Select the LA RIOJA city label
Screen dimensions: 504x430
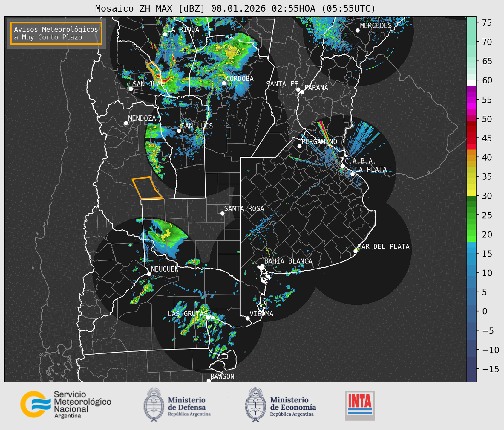click(x=183, y=29)
